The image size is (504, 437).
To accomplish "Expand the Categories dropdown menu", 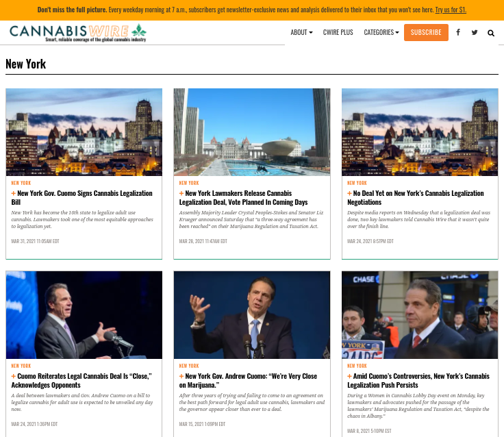I will (381, 32).
